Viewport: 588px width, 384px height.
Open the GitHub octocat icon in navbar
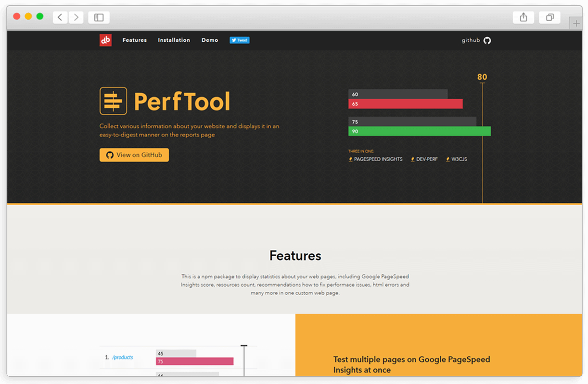click(487, 40)
